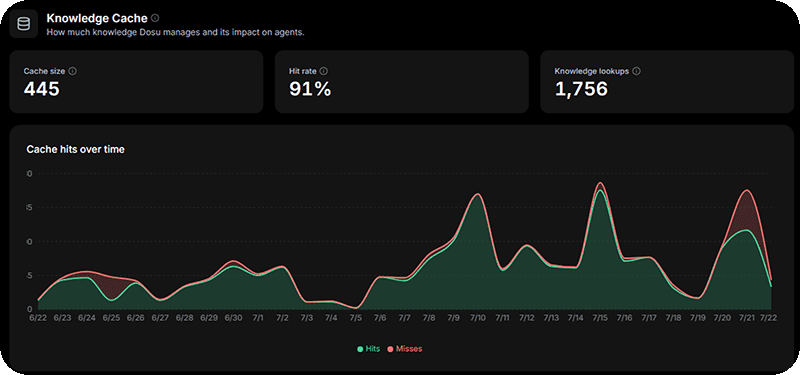800x375 pixels.
Task: Select the 7/16 date axis label
Action: pos(624,318)
